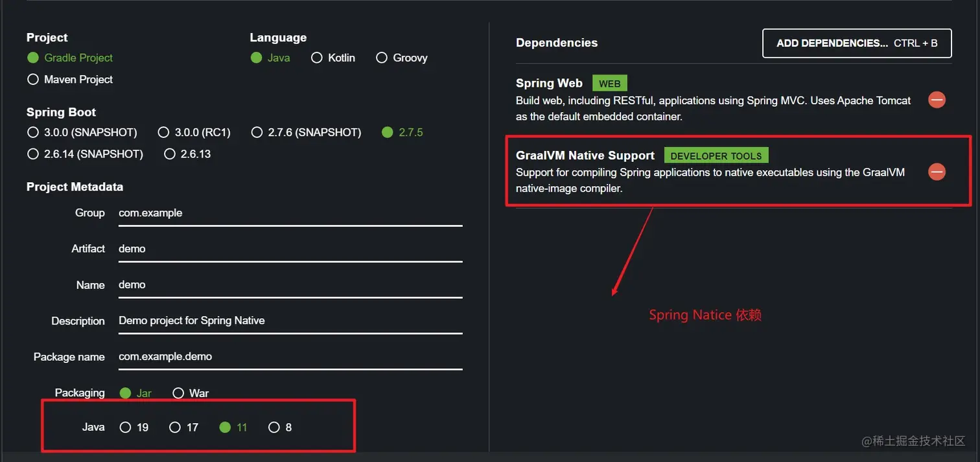Set packaging to Jar
The image size is (980, 462).
point(135,393)
